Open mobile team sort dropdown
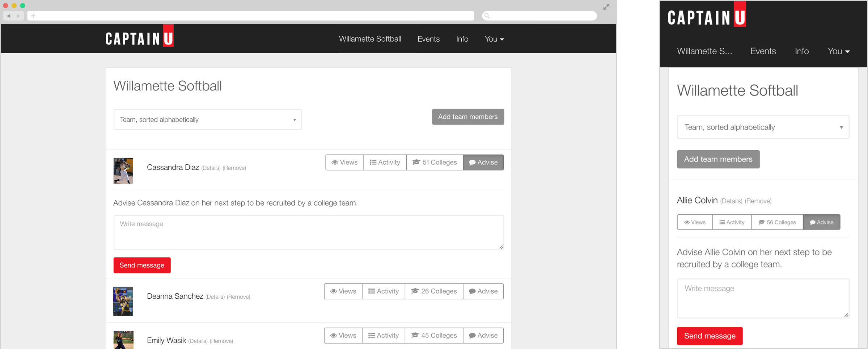Screen dimensions: 868x349 coord(763,127)
